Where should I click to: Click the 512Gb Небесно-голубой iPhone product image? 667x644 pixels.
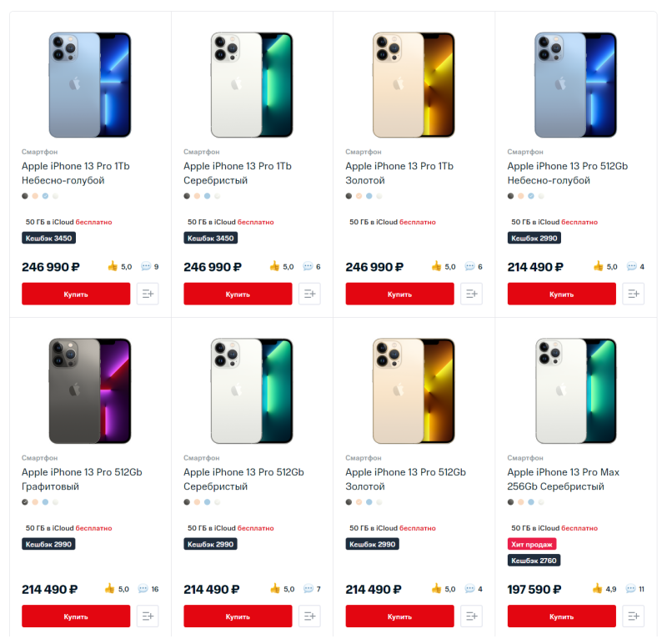point(575,85)
